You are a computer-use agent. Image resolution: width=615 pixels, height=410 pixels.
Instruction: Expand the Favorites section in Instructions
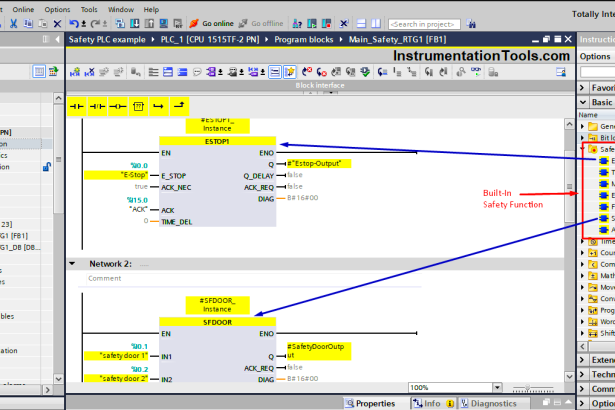(584, 88)
